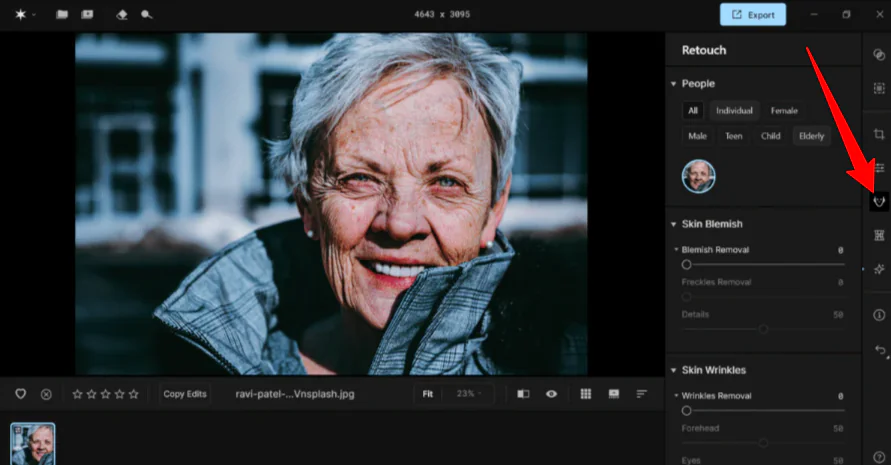Open the info panel icon
The width and height of the screenshot is (891, 465).
879,315
